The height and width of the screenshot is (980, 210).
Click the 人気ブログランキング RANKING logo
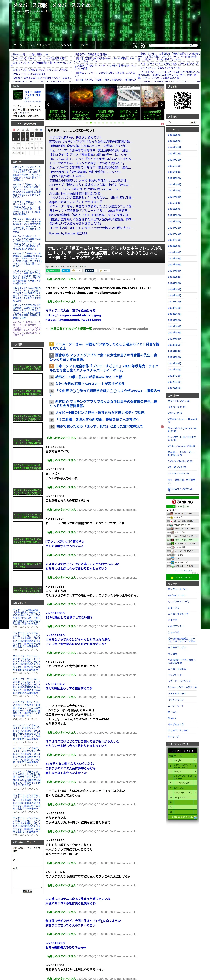(183, 502)
